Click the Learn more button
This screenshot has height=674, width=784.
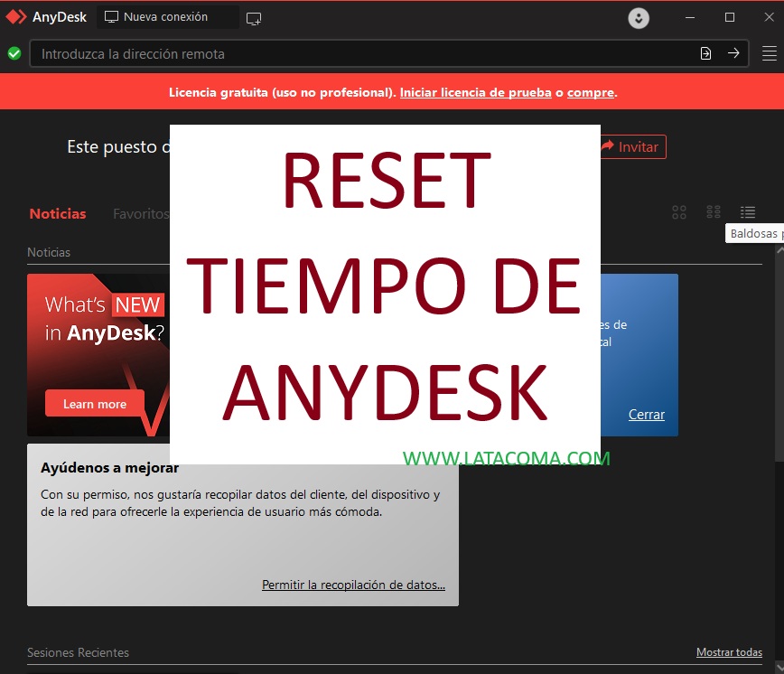point(95,404)
